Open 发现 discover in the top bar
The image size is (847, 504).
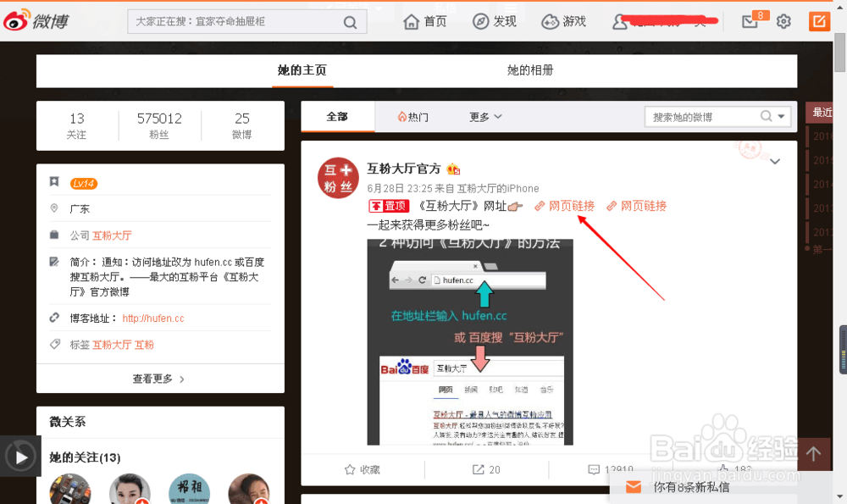(495, 22)
